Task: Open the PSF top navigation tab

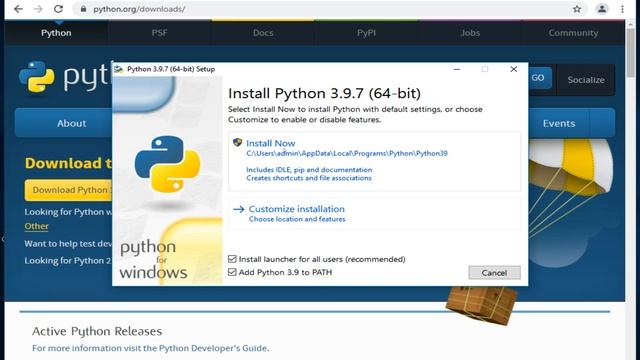Action: coord(160,33)
